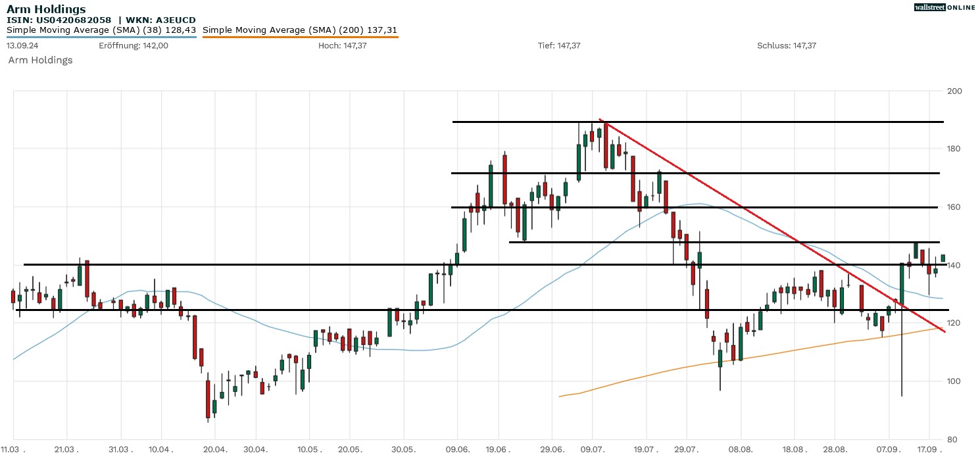Screen dimensions: 980x453
Task: Click the 08.08. date axis label
Action: point(741,449)
